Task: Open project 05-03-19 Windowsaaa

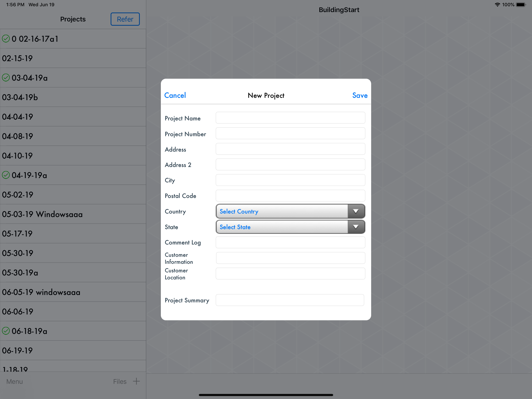Action: (x=73, y=214)
